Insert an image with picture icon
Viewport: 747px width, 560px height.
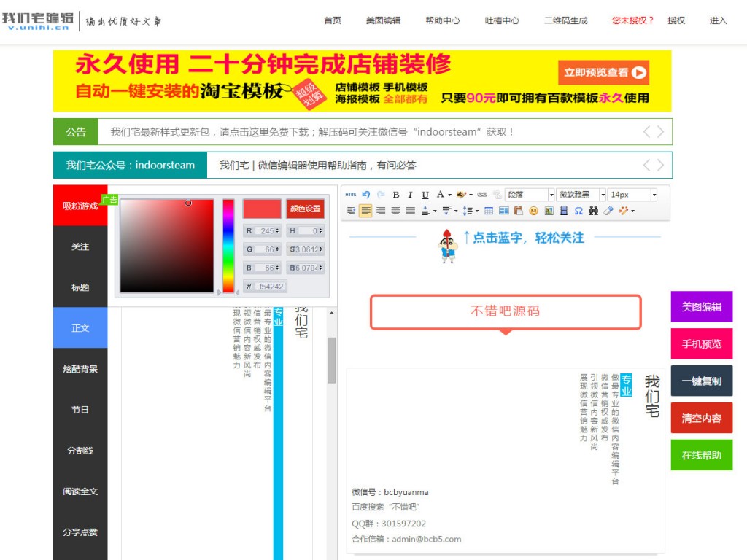point(549,211)
